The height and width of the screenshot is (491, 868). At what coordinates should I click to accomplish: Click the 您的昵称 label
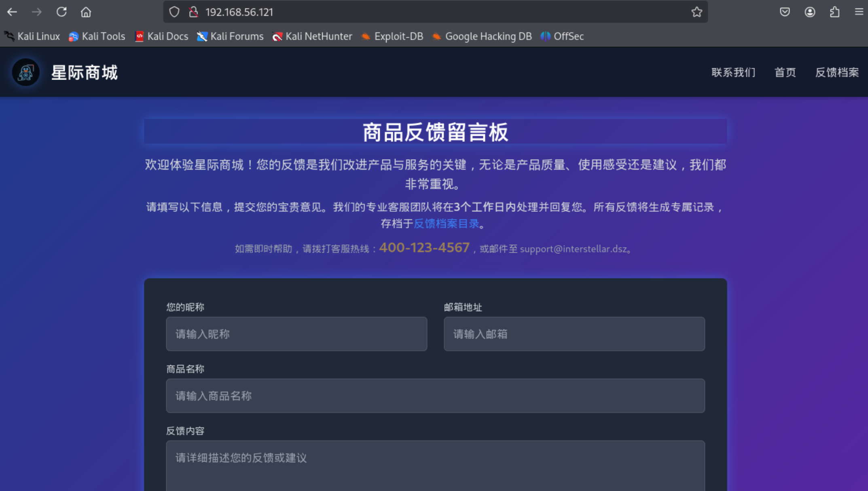click(185, 307)
